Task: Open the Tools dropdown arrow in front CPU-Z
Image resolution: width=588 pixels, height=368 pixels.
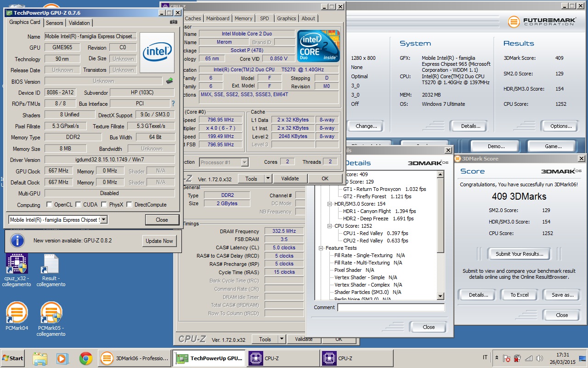Action: (268, 178)
